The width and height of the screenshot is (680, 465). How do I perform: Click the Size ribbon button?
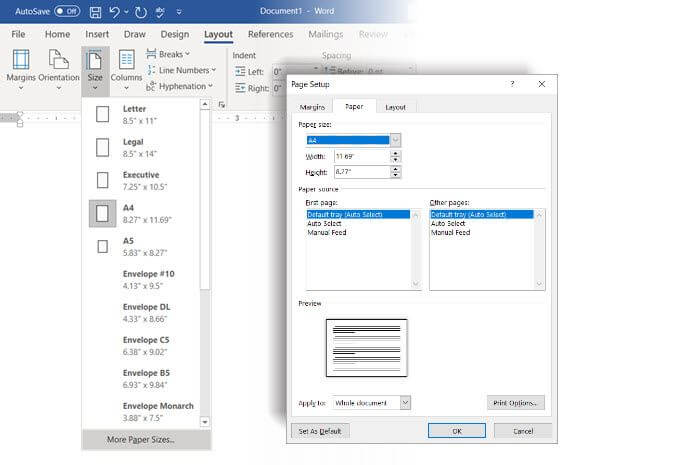95,67
